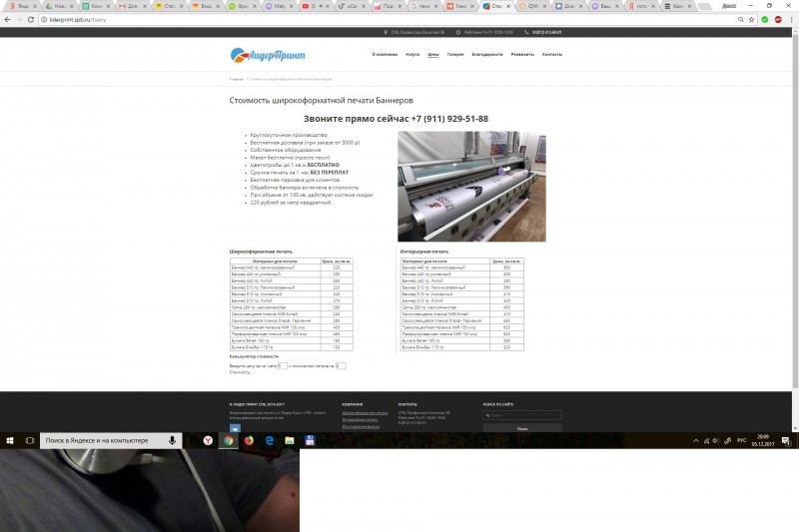Click the 'Сетка 280 гр.' row in the right table
Screen dimensions: 799x532
[461, 307]
